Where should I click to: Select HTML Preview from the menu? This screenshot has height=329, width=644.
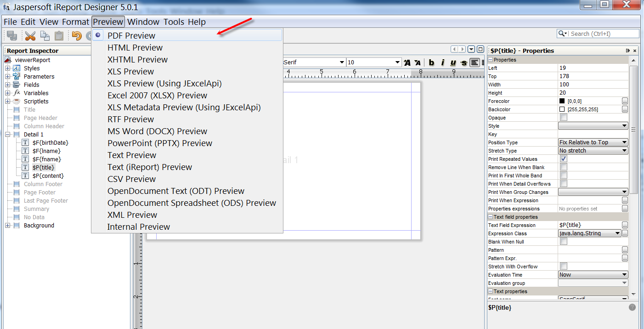click(135, 47)
